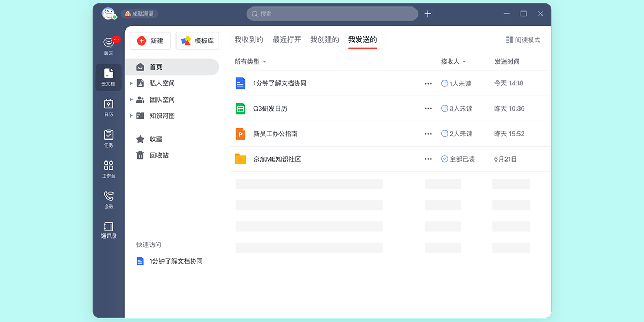The height and width of the screenshot is (322, 644).
Task: Click the 新建 button to create a document
Action: click(150, 40)
